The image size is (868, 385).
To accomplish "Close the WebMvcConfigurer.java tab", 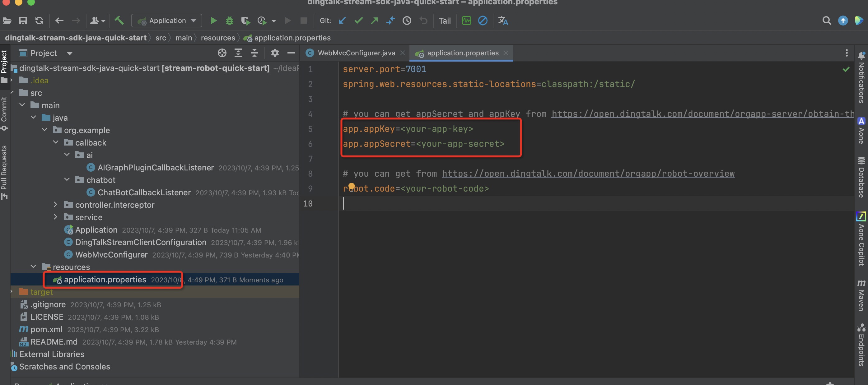I will click(402, 53).
